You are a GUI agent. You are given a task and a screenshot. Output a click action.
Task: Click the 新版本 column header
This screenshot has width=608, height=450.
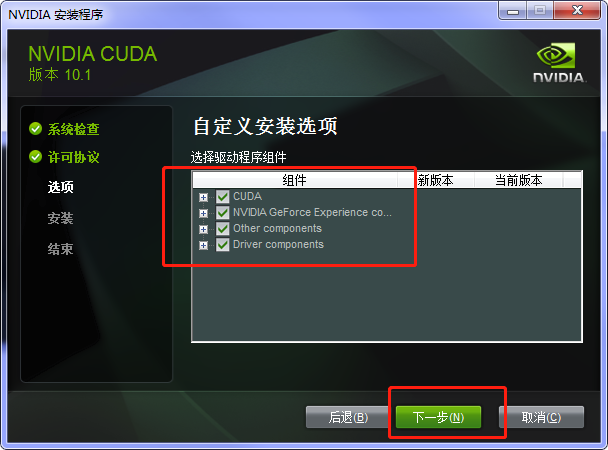pyautogui.click(x=435, y=180)
